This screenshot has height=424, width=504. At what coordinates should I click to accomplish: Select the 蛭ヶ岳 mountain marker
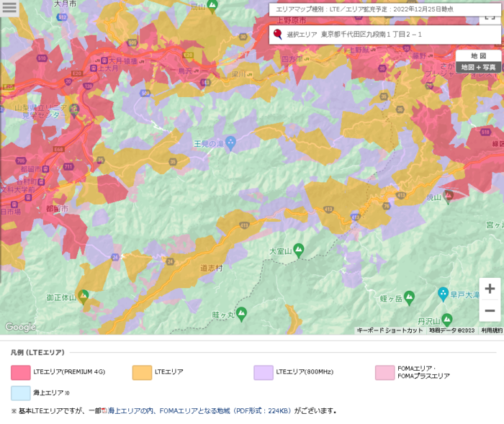coord(409,298)
